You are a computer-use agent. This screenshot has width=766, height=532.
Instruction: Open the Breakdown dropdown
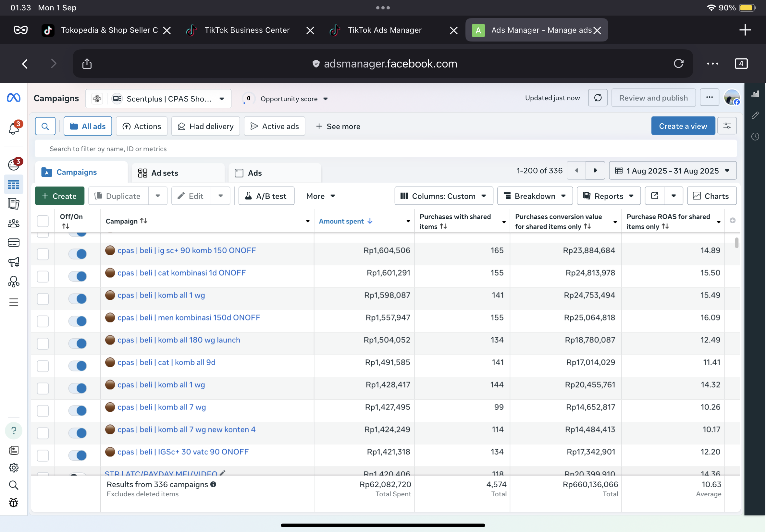535,196
